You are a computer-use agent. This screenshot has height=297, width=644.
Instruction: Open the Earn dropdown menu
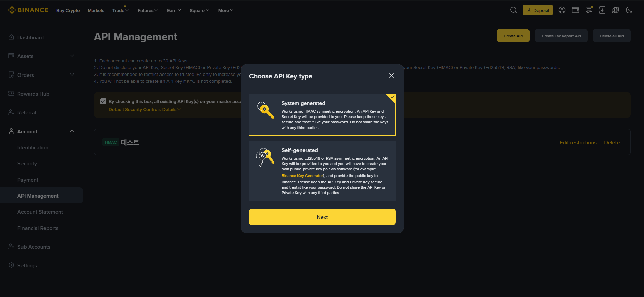(x=174, y=10)
